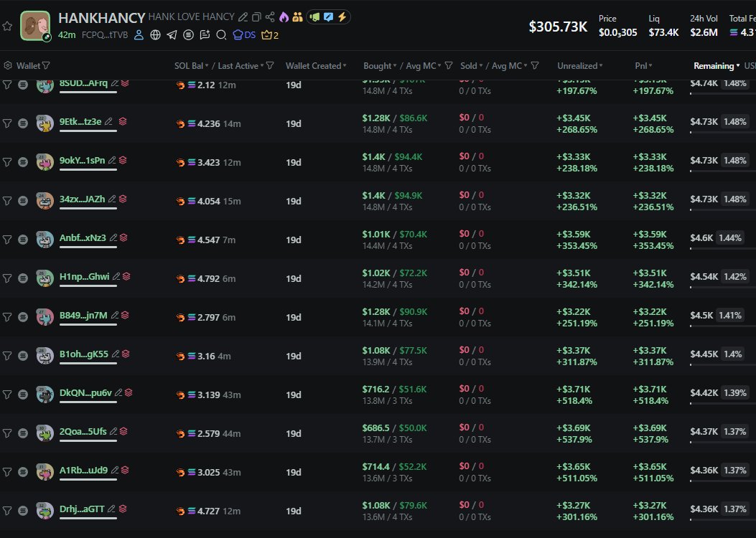Click the share icon beside HANK LOVE HANCY
This screenshot has height=538, width=756.
click(270, 17)
